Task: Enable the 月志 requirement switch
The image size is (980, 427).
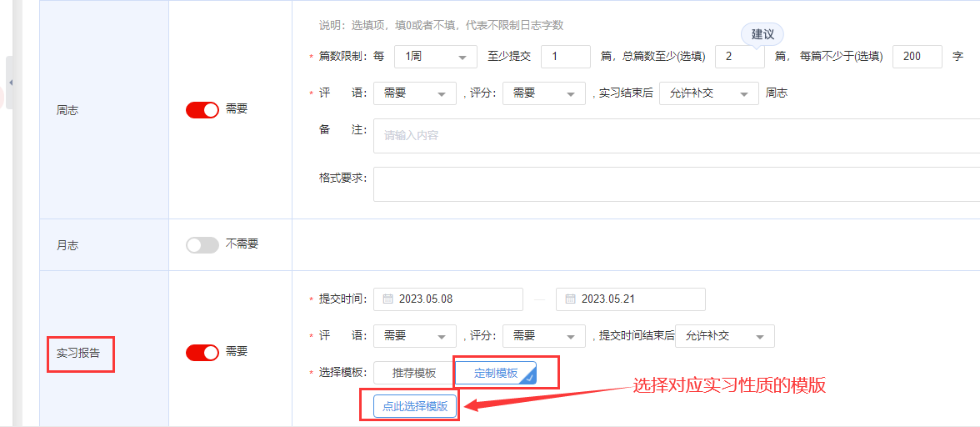Action: click(202, 244)
